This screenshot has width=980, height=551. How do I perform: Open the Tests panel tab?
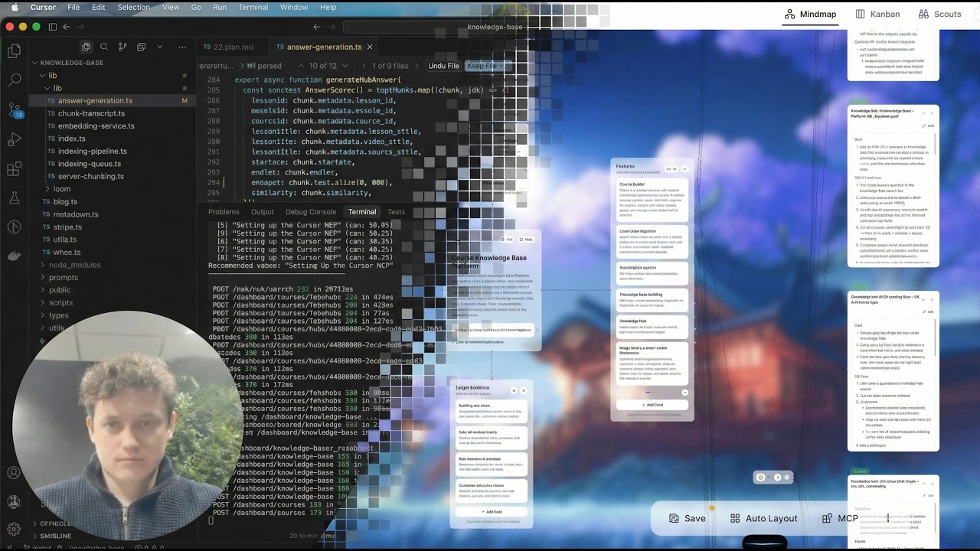coord(396,212)
